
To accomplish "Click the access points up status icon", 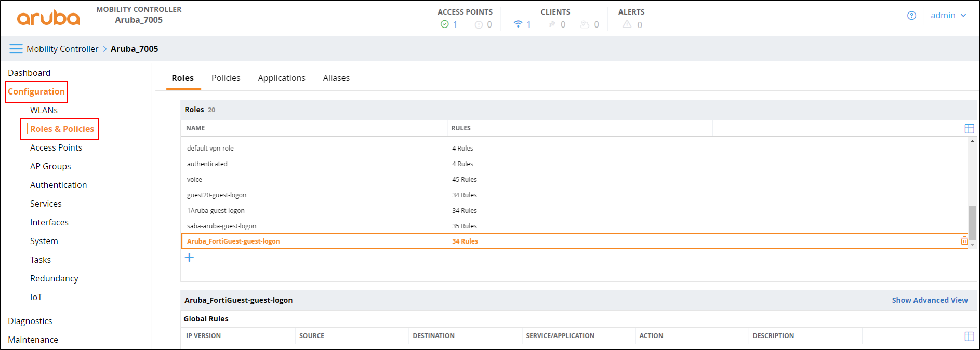I will tap(444, 24).
